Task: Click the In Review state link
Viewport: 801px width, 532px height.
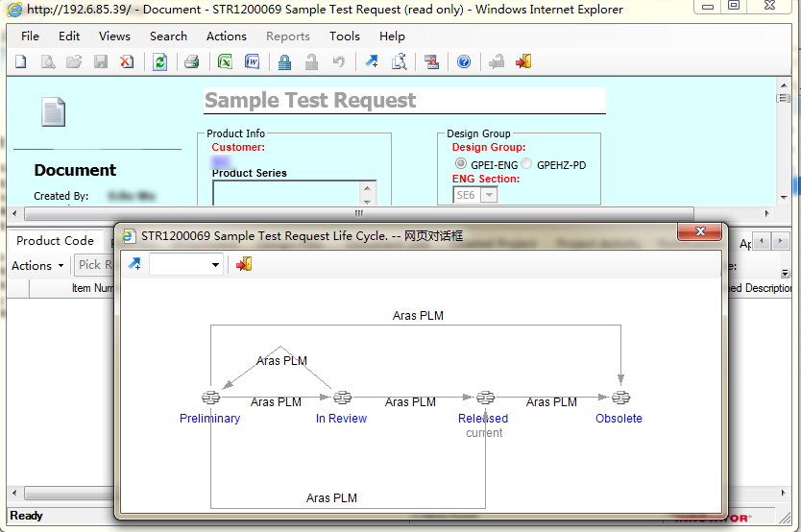Action: [x=341, y=418]
